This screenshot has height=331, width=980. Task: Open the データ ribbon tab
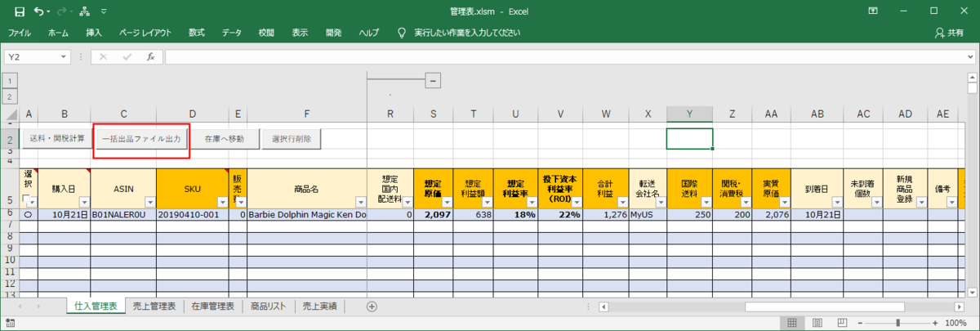(231, 33)
